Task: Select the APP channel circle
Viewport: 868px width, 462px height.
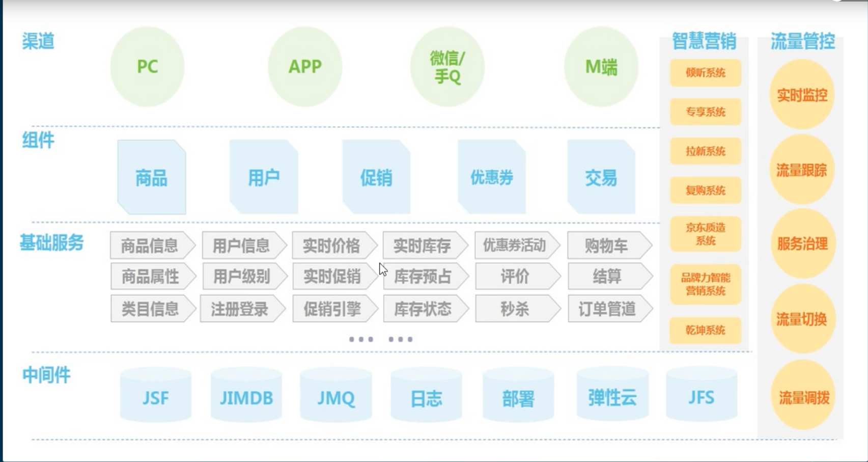Action: [305, 67]
